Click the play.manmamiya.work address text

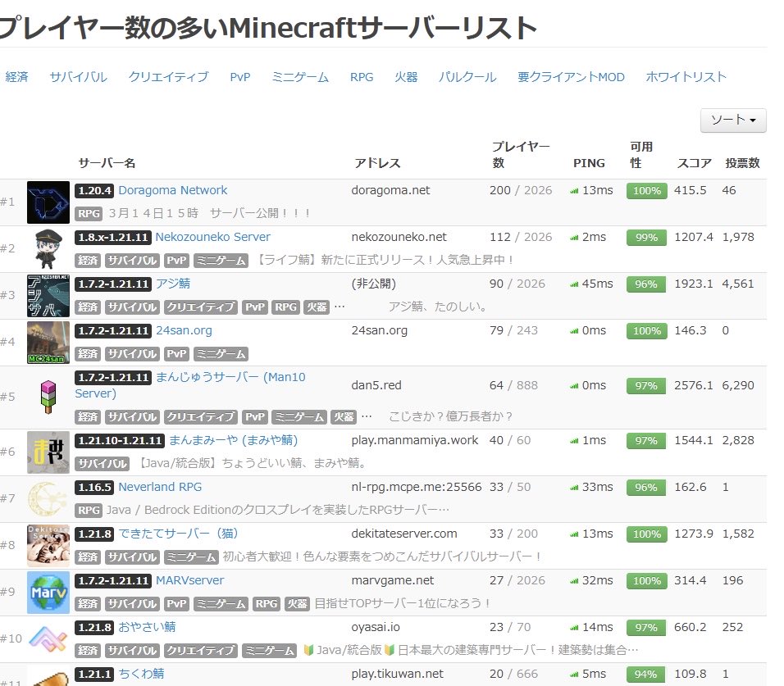coord(415,440)
